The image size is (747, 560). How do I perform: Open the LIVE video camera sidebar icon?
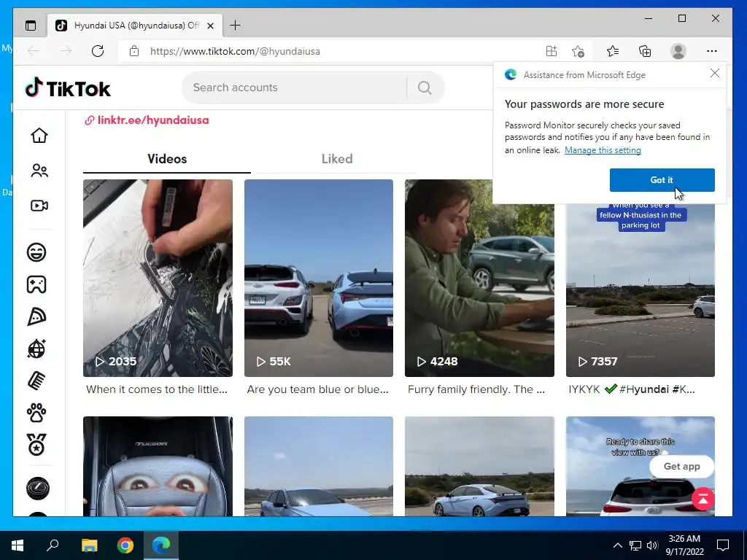(x=39, y=206)
